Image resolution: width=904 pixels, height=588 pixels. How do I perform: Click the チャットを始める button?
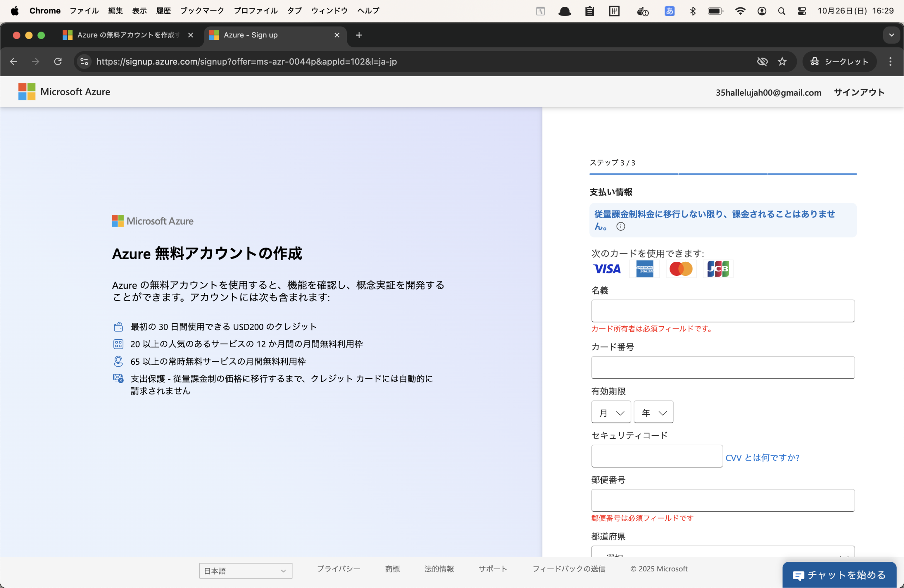pyautogui.click(x=839, y=575)
